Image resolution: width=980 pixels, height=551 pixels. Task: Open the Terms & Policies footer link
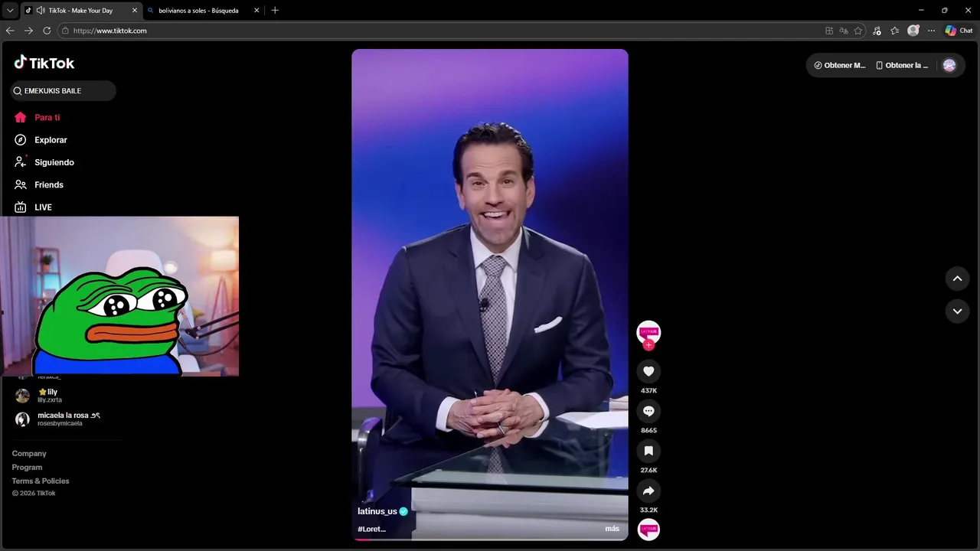pos(41,481)
